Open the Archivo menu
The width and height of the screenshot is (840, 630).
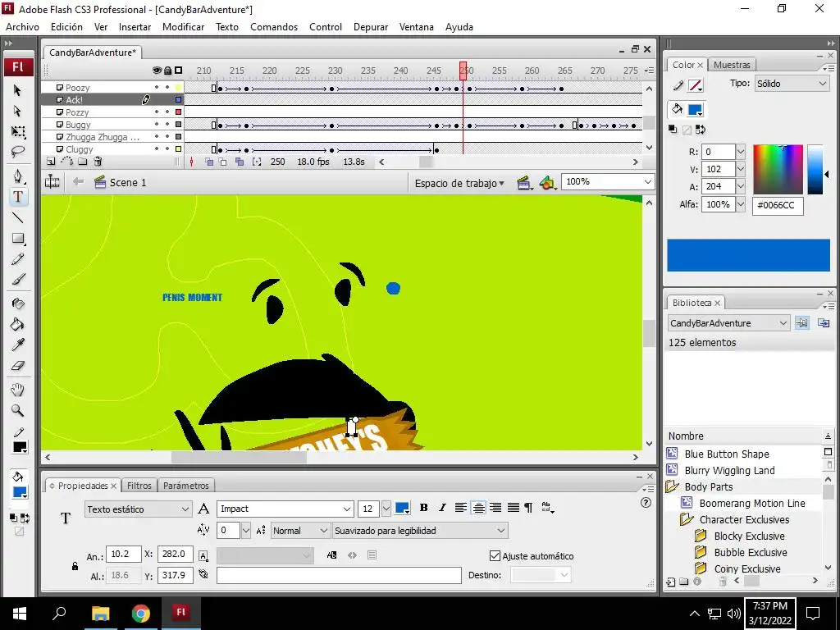click(22, 27)
